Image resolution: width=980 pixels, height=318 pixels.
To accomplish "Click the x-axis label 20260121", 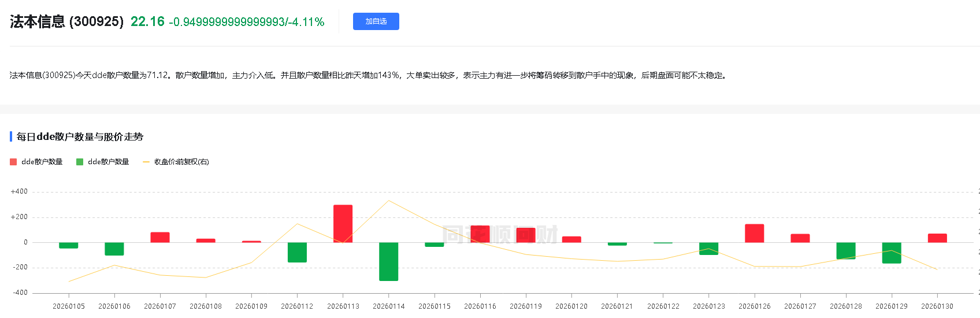I will [617, 306].
